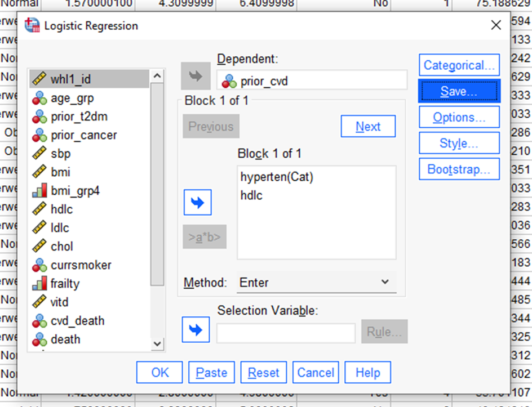This screenshot has height=407, width=532.
Task: Click inside the Selection Variable field
Action: 286,333
